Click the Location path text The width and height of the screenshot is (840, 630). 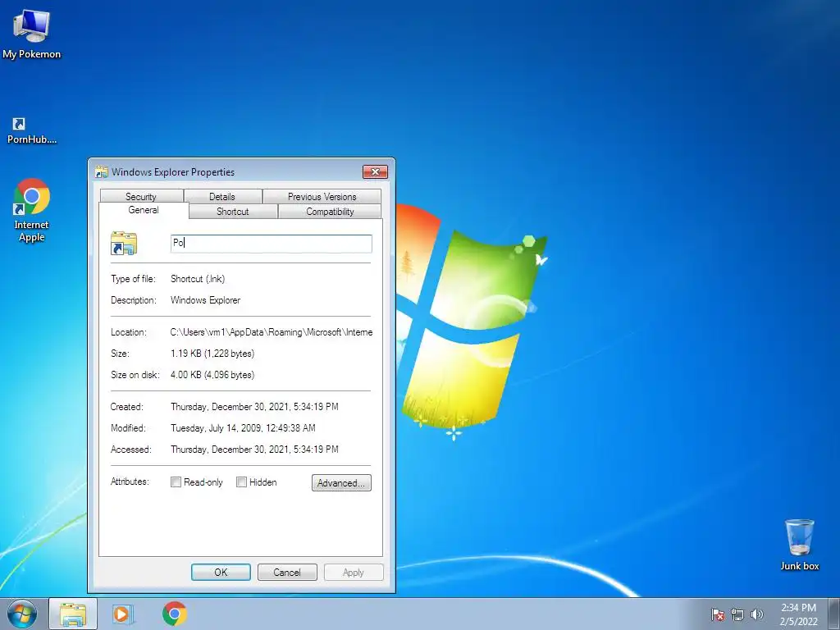(x=272, y=332)
